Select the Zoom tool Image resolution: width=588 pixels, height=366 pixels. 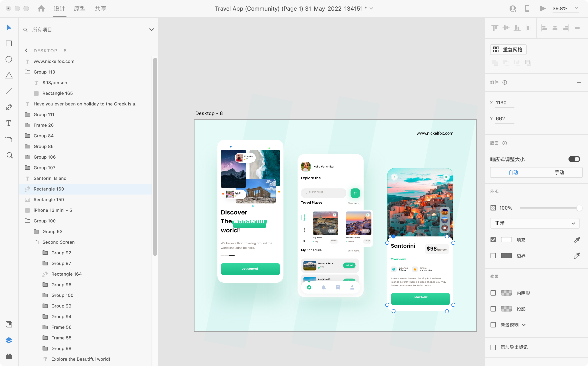coord(9,155)
